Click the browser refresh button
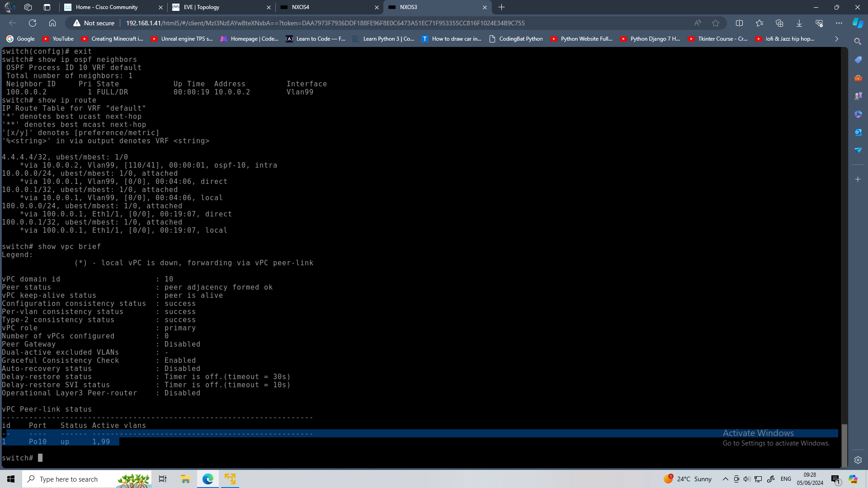Screen dimensions: 868x488 32,23
